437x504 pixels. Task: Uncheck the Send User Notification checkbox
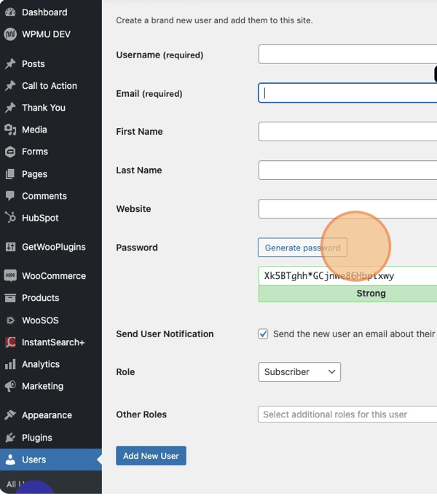coord(263,334)
